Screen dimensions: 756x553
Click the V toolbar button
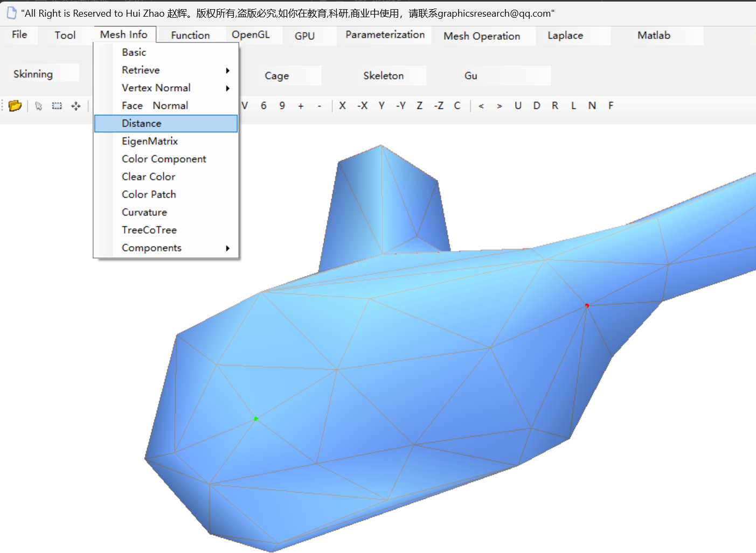click(x=245, y=106)
